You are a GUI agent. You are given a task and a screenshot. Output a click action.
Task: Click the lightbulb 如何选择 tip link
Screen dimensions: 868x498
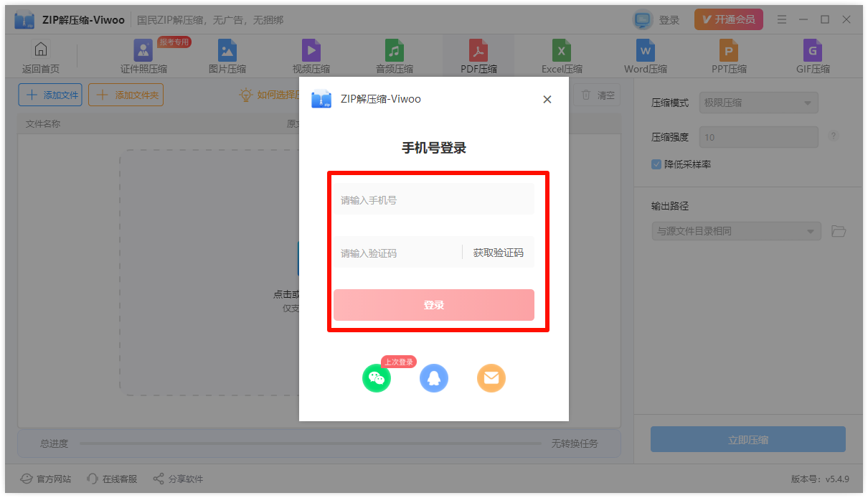(x=269, y=95)
